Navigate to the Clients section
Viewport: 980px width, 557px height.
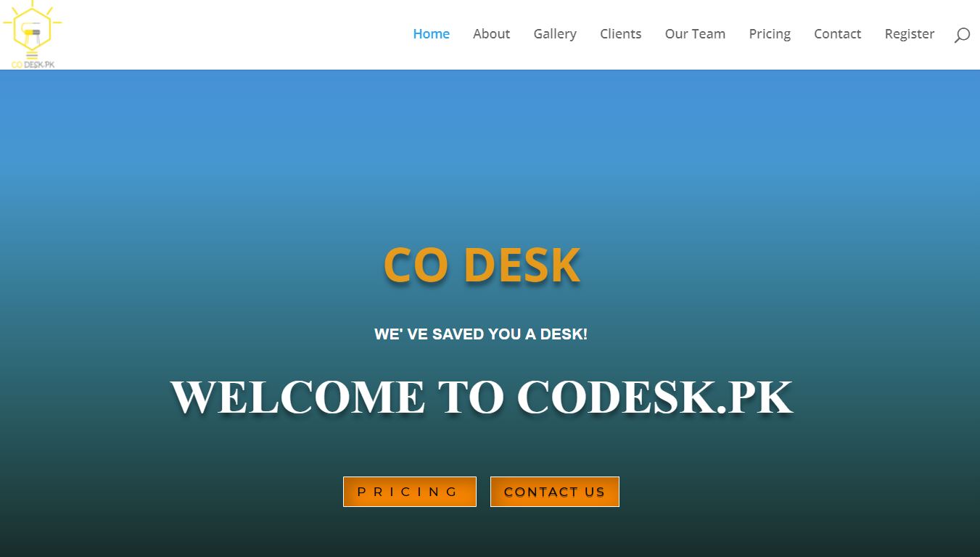(x=620, y=34)
